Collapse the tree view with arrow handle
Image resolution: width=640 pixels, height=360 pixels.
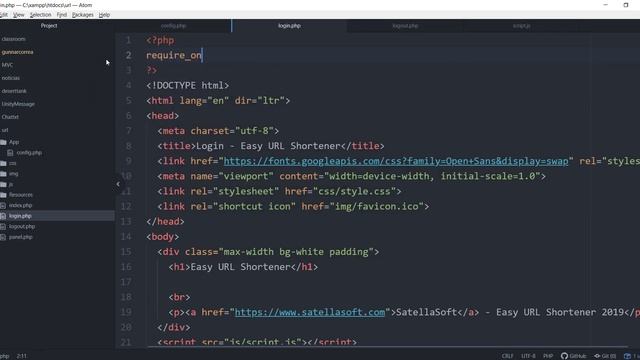click(118, 184)
